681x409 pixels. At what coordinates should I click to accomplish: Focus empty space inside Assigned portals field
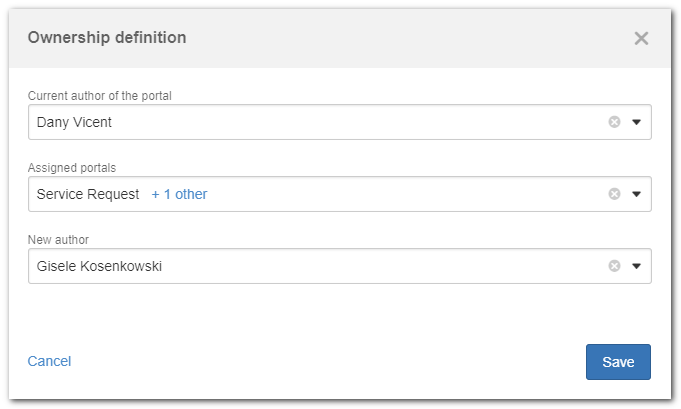click(404, 194)
